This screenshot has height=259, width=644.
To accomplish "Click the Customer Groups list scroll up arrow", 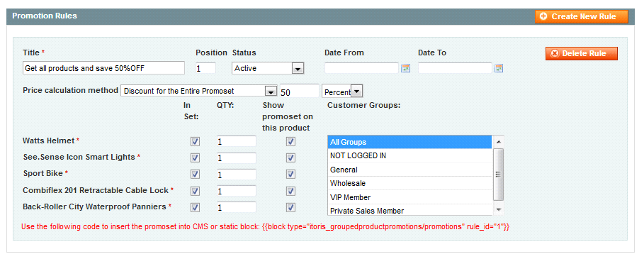I will tap(498, 141).
